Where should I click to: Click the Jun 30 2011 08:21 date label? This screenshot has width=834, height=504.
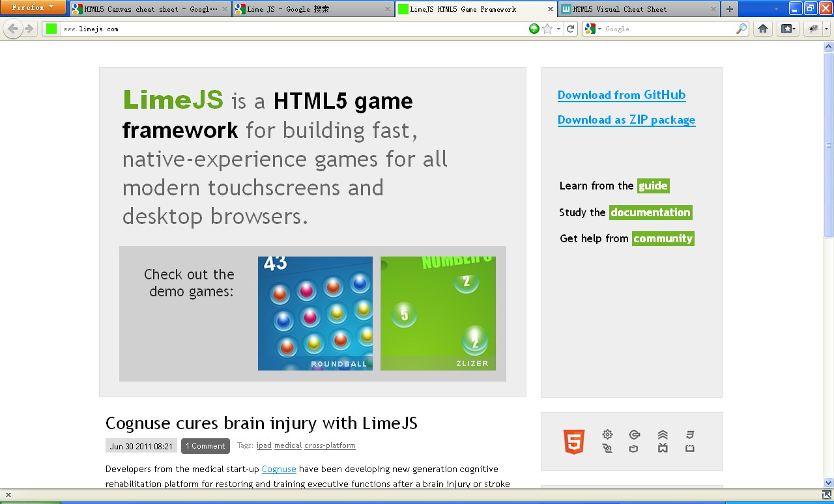click(141, 446)
